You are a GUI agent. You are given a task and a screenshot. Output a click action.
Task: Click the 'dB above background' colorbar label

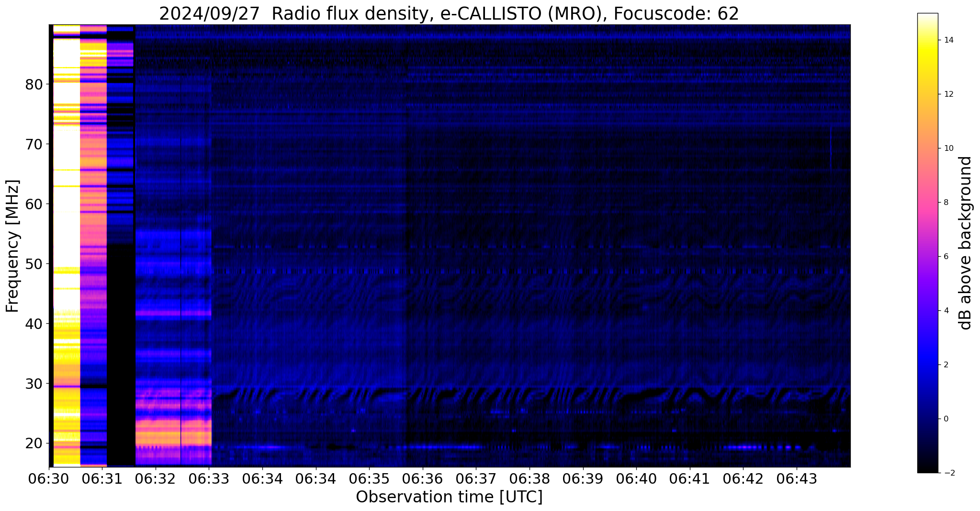pos(966,243)
